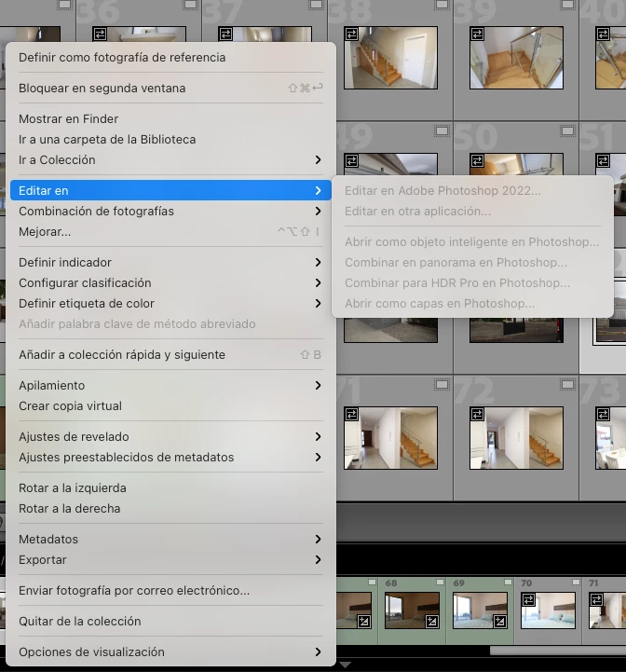Expand the Ir a Colección submenu
The width and height of the screenshot is (626, 672).
click(170, 160)
